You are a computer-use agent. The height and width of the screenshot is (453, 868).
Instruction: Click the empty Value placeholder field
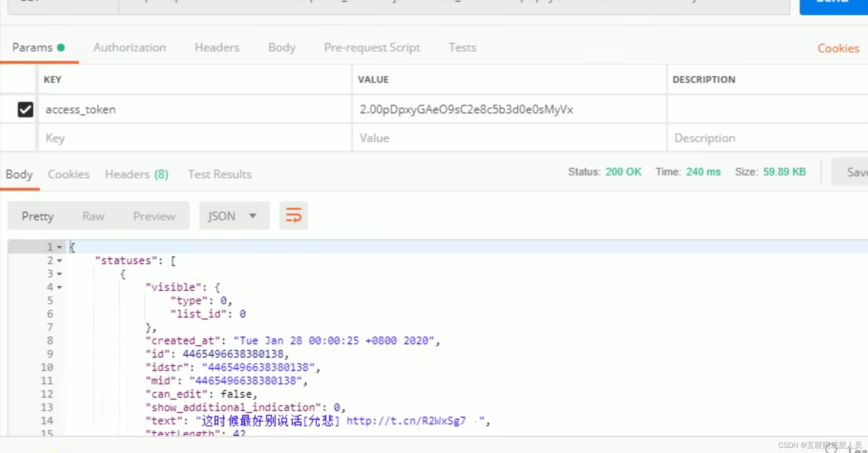tap(509, 138)
